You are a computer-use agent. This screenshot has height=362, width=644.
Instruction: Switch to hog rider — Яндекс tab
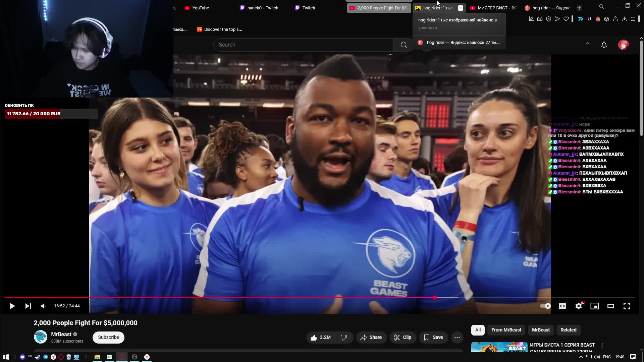pyautogui.click(x=548, y=8)
